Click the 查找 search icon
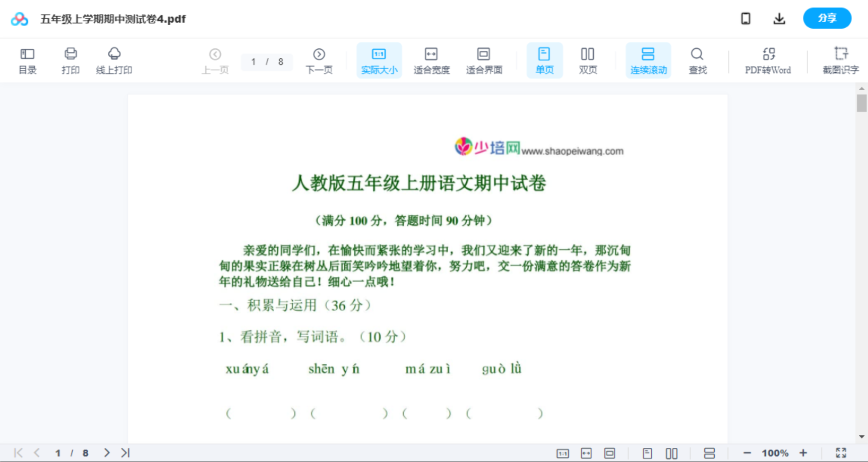The height and width of the screenshot is (462, 868). point(697,60)
